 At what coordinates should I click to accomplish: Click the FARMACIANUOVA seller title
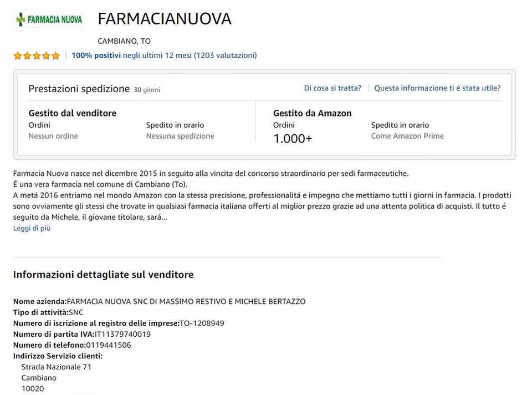[x=165, y=19]
